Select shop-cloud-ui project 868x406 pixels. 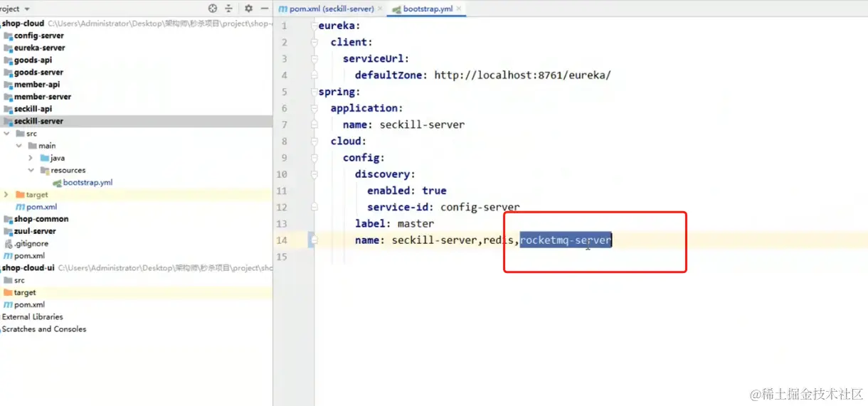27,267
